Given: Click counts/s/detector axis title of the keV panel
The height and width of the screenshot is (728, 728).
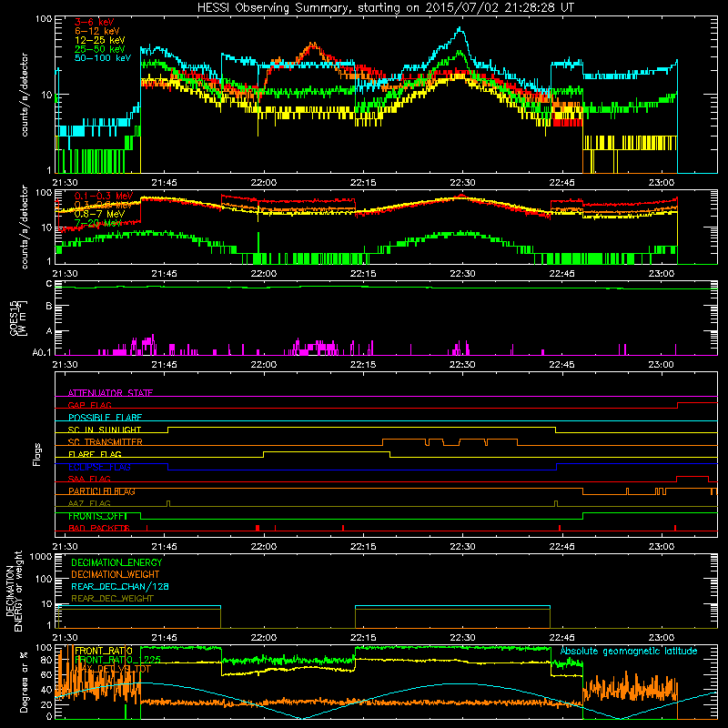Looking at the screenshot, I should pos(25,95).
